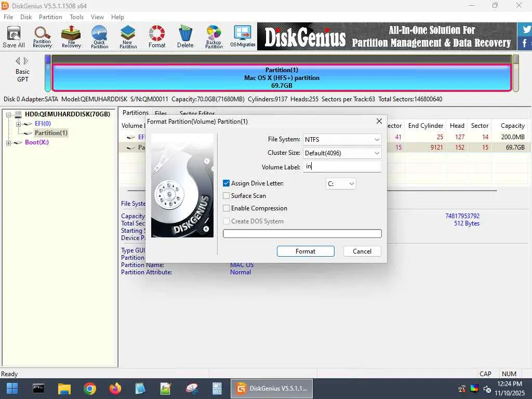Click the Format button in dialog
532x399 pixels.
coord(305,251)
